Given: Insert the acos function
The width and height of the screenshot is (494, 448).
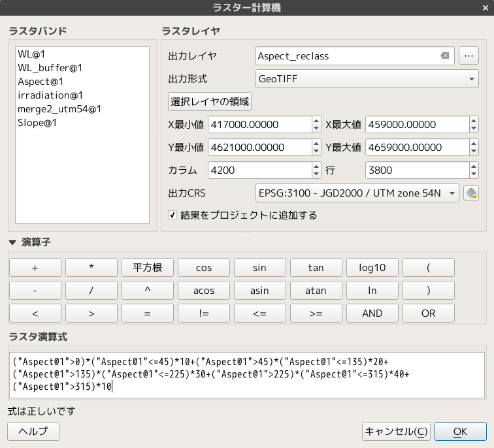Looking at the screenshot, I should tap(203, 290).
